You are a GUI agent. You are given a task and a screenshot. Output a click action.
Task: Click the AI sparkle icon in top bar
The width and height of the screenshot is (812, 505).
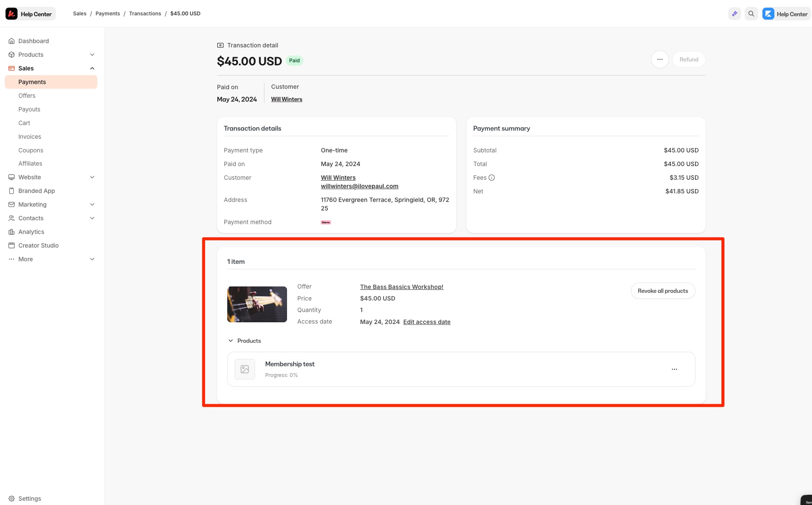click(x=735, y=14)
